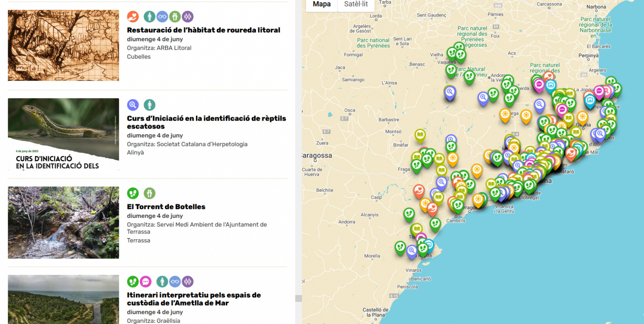This screenshot has width=644, height=324.
Task: Select the purple magnifier map marker near L'Aínsa
Action: [450, 93]
